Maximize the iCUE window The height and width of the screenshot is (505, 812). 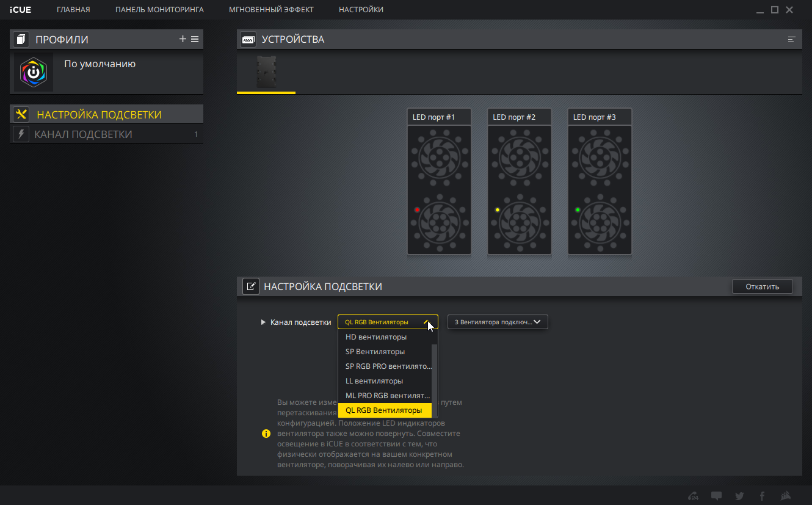click(775, 10)
